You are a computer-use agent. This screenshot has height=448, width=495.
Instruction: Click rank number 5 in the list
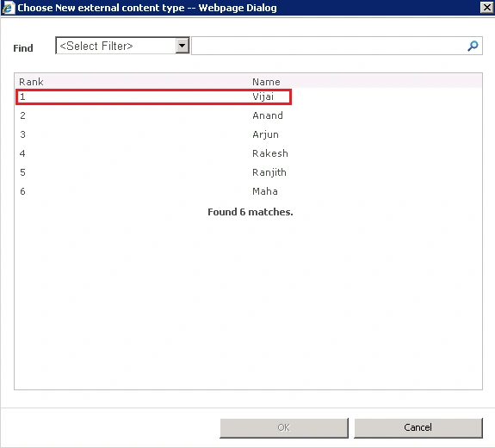click(22, 172)
